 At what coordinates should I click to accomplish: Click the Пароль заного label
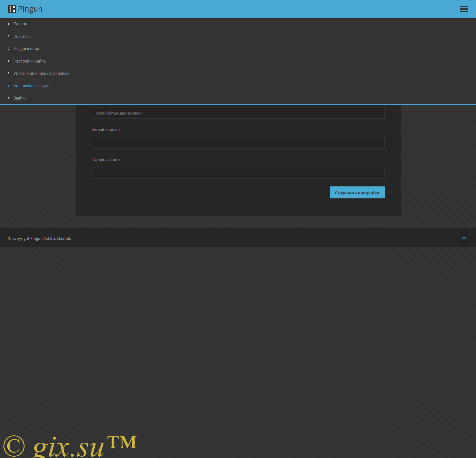106,160
